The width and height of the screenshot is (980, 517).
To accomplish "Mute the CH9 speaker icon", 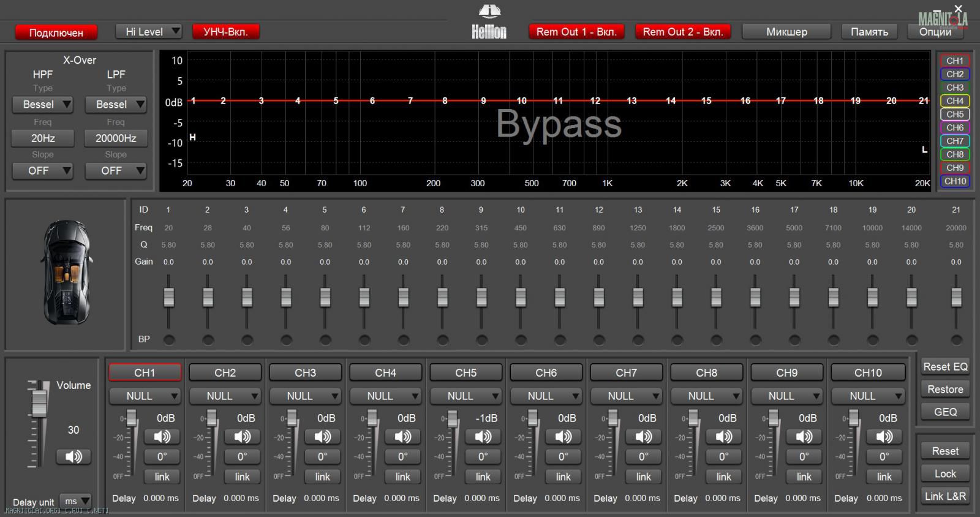I will pyautogui.click(x=804, y=437).
